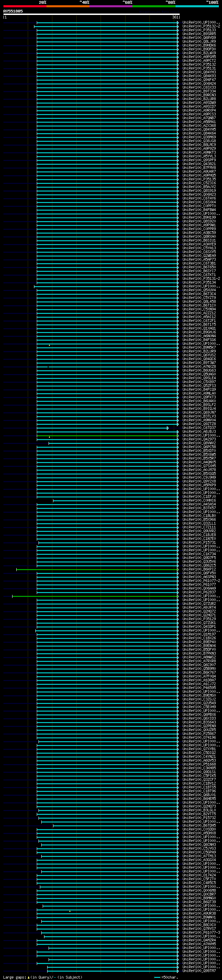Select hit UniRef100_P61077-2
This screenshot has width=222, height=980.
(201, 581)
